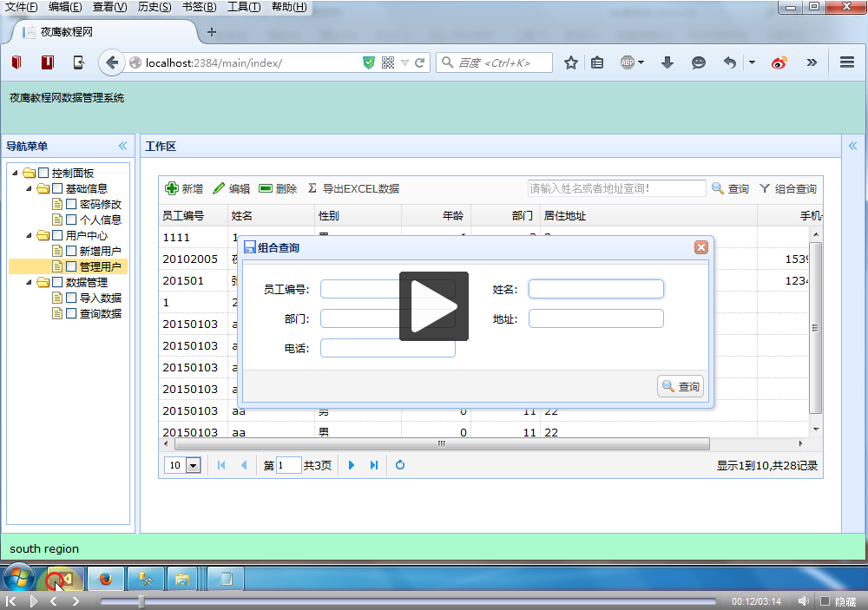Check the 导入数据 tree checkbox

click(x=72, y=298)
